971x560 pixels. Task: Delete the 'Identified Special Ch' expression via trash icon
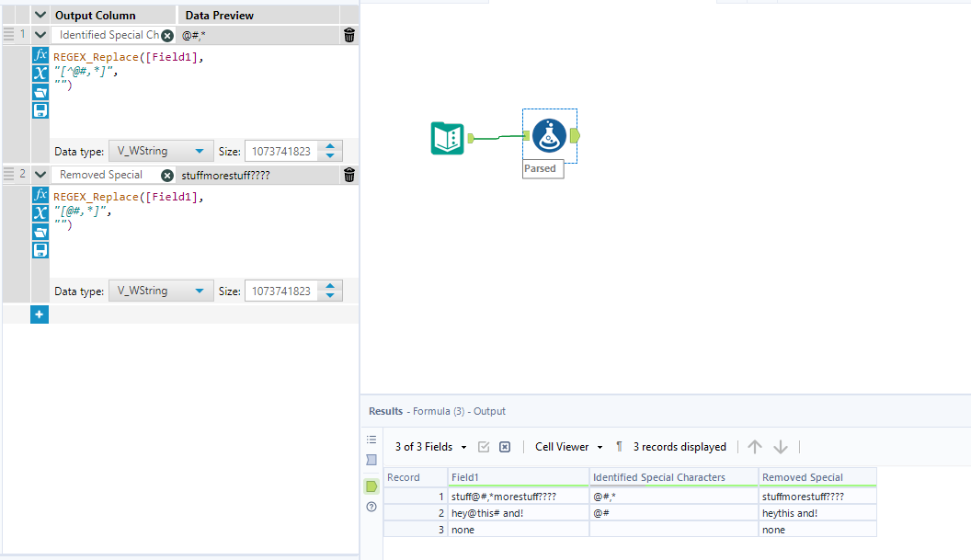pos(348,34)
